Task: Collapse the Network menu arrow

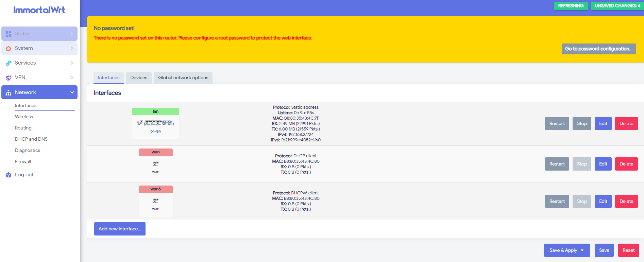Action: point(72,92)
